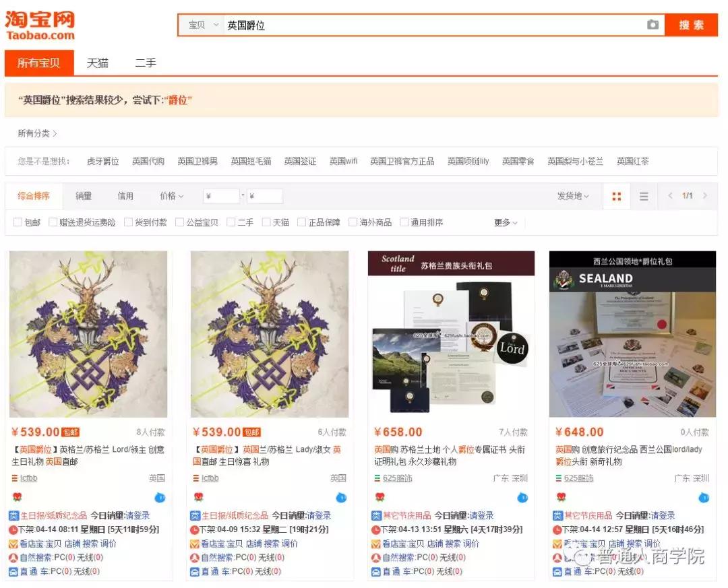Image resolution: width=728 pixels, height=588 pixels.
Task: Check the 天猫 filter checkbox
Action: 266,222
